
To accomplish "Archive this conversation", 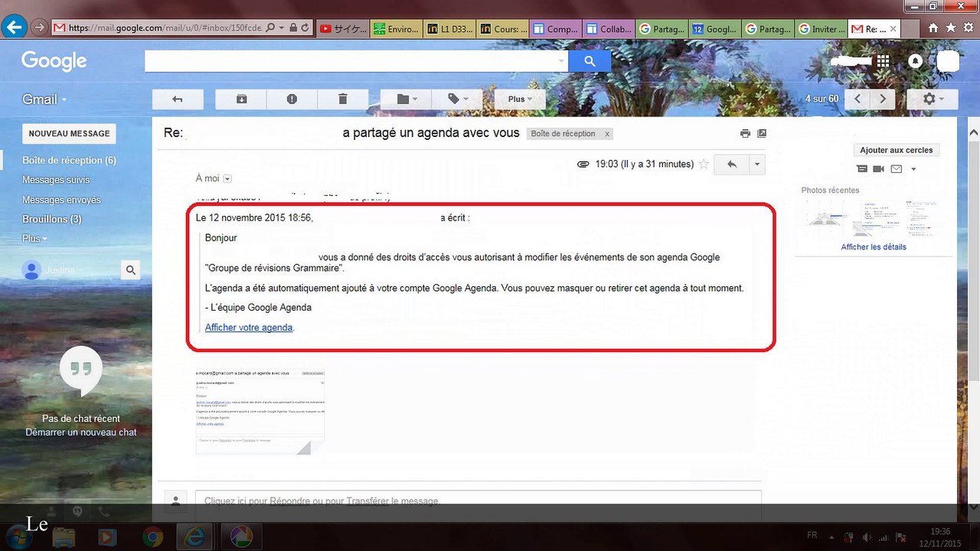I will point(241,99).
